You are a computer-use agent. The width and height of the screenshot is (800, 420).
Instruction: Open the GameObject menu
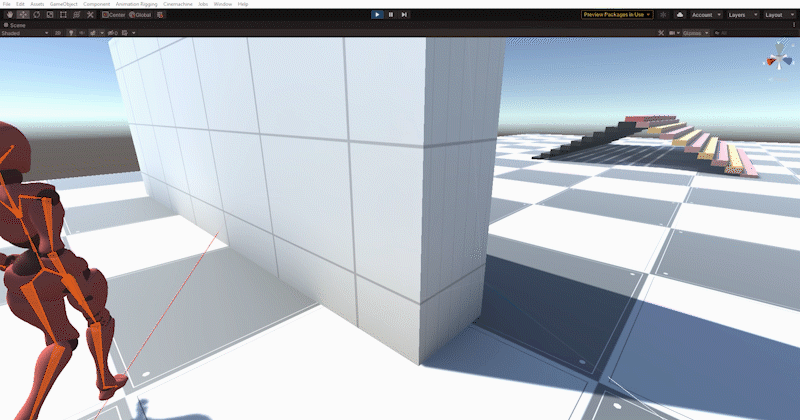[x=63, y=4]
